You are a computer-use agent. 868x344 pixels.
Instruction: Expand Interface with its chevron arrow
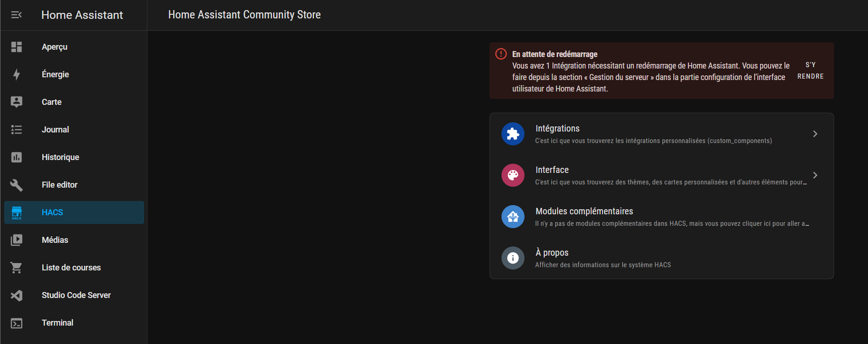click(x=815, y=175)
